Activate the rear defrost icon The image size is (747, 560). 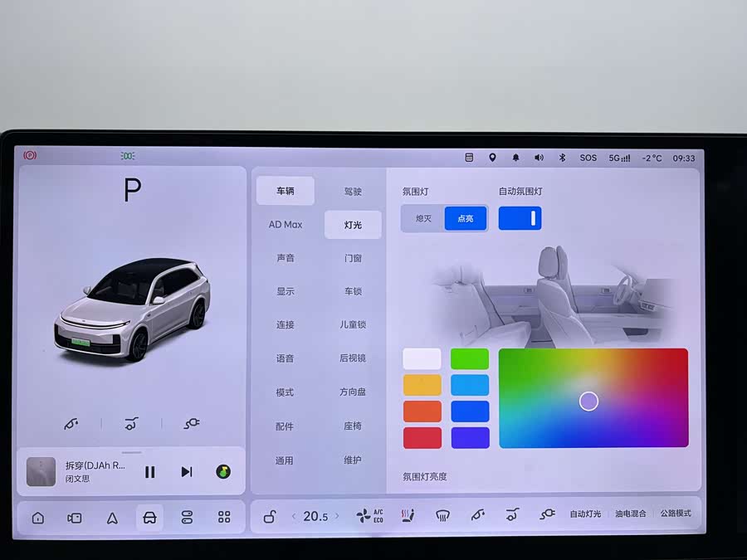click(442, 516)
